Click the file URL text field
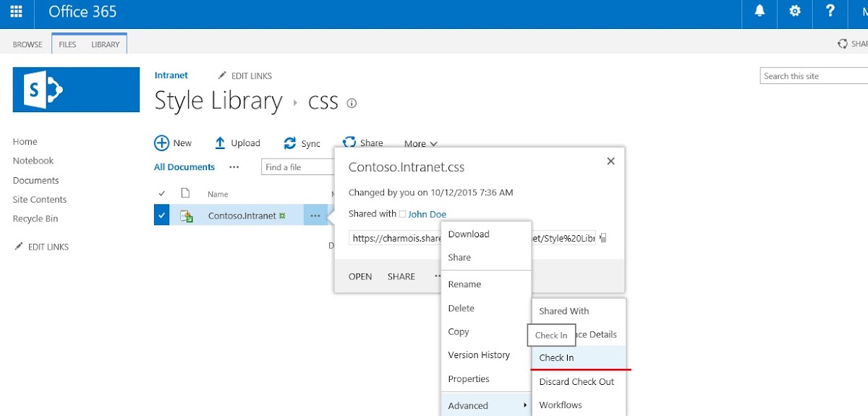The height and width of the screenshot is (416, 868). click(x=472, y=238)
